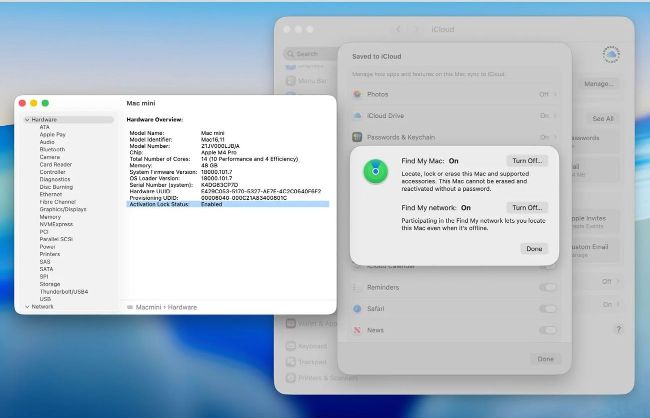Select SATA in the hardware list
This screenshot has height=418, width=650.
pyautogui.click(x=46, y=269)
